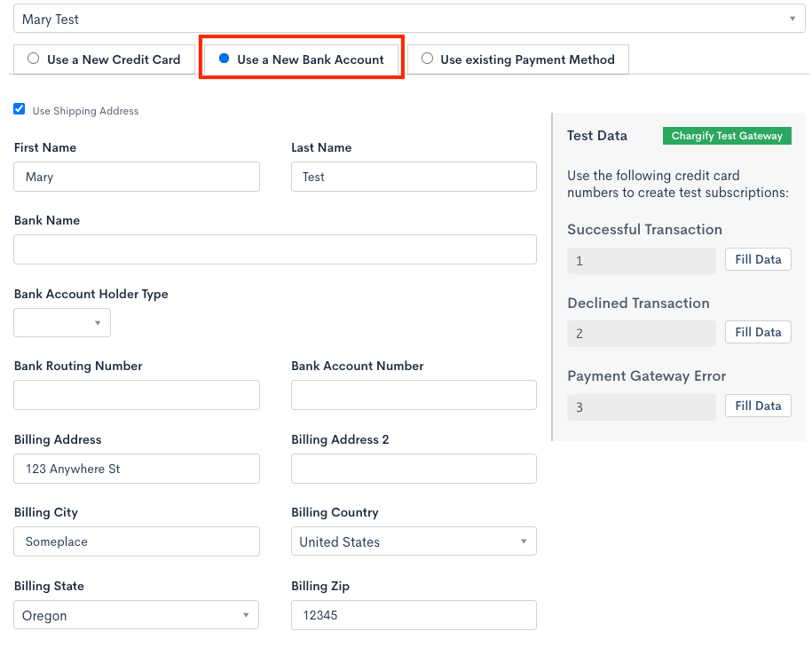Click Fill Data for Successful Transaction
The image size is (812, 655).
pos(758,259)
